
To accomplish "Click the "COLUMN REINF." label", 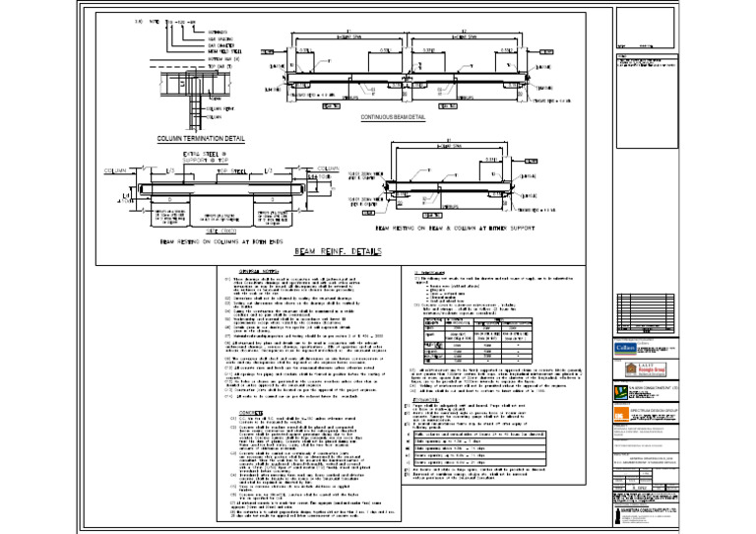I will (x=220, y=109).
